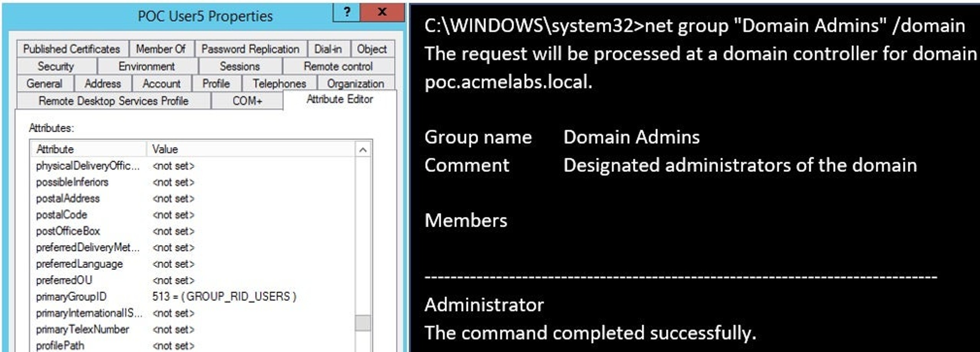Viewport: 980px width, 352px height.
Task: Go to the Published Certificates tab
Action: pos(72,49)
